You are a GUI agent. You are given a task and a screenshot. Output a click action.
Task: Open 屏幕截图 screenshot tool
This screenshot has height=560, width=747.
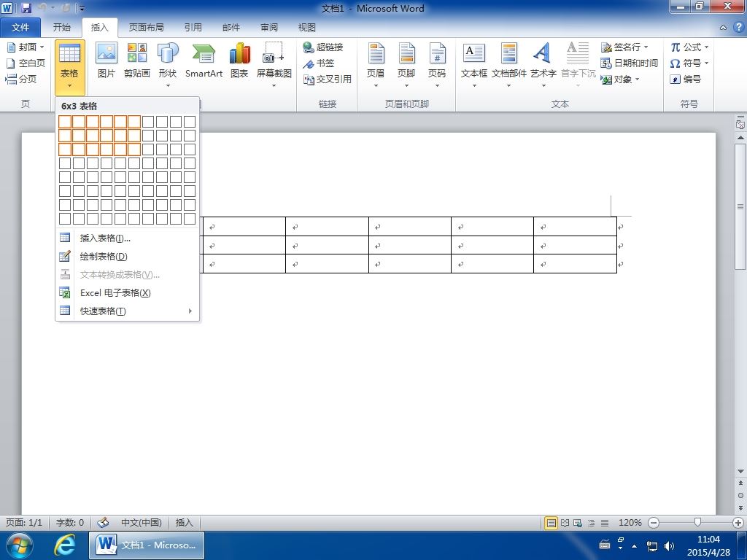[x=274, y=64]
